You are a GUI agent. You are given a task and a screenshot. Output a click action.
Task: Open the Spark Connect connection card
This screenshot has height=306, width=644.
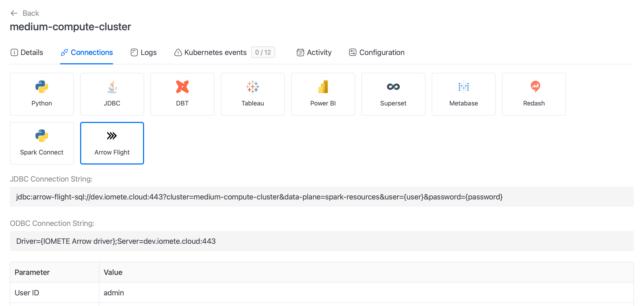42,143
